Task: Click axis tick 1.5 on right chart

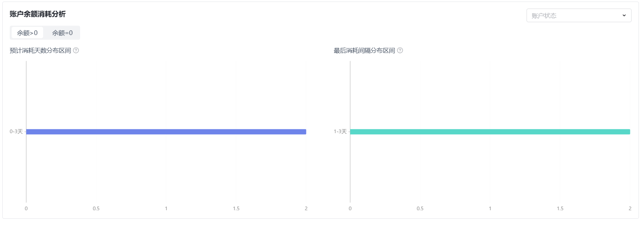Action: (x=560, y=209)
